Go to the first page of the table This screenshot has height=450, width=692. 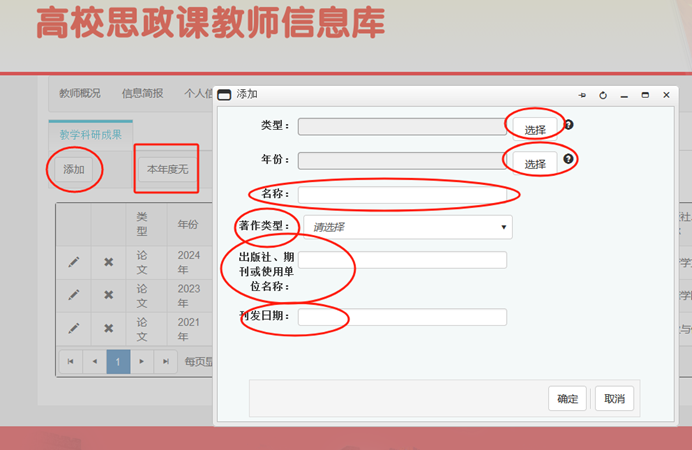70,361
